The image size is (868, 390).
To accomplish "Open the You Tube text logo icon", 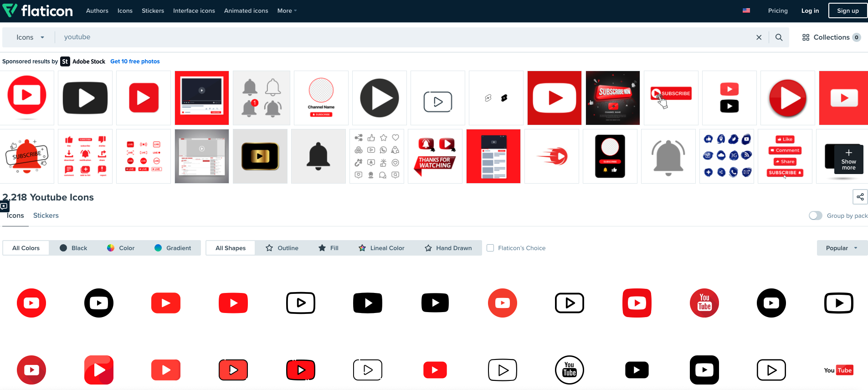I will pyautogui.click(x=838, y=370).
